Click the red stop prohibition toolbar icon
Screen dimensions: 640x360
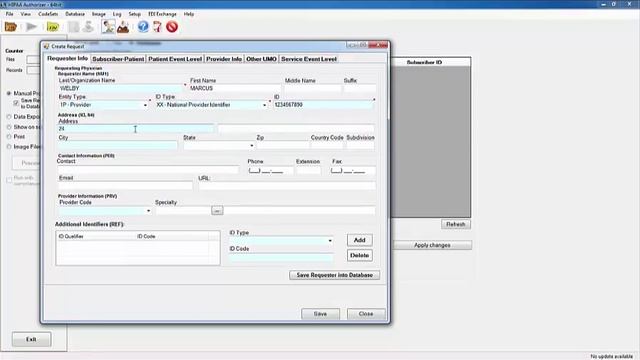pos(172,27)
